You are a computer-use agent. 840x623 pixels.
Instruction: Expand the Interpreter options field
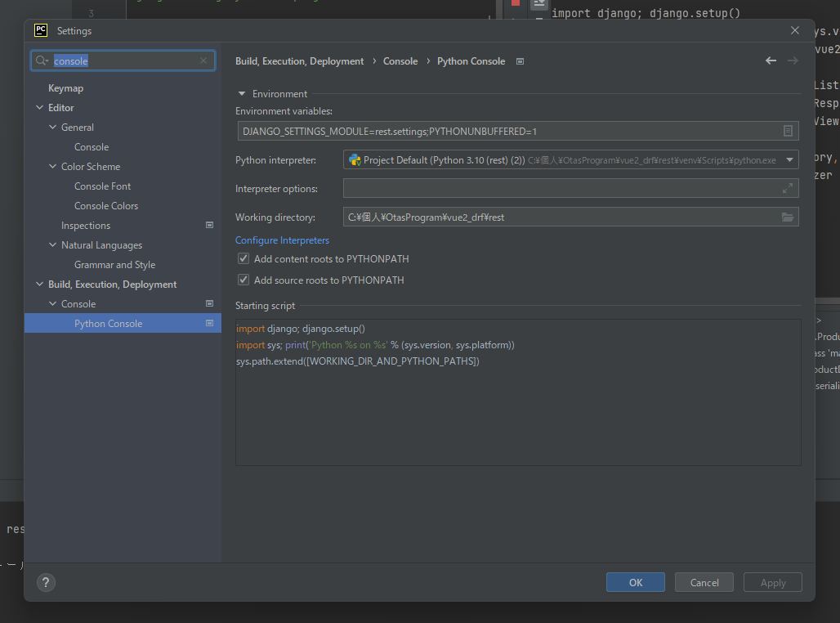(787, 188)
